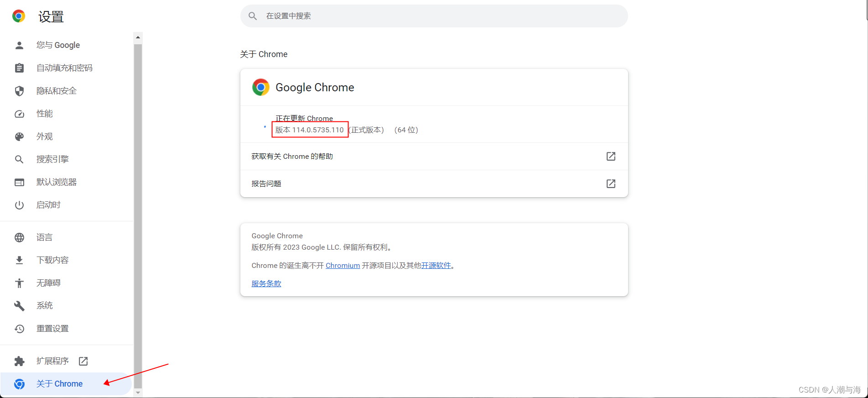Click the 启动时 power icon
Screen dimensions: 868x398
point(19,204)
